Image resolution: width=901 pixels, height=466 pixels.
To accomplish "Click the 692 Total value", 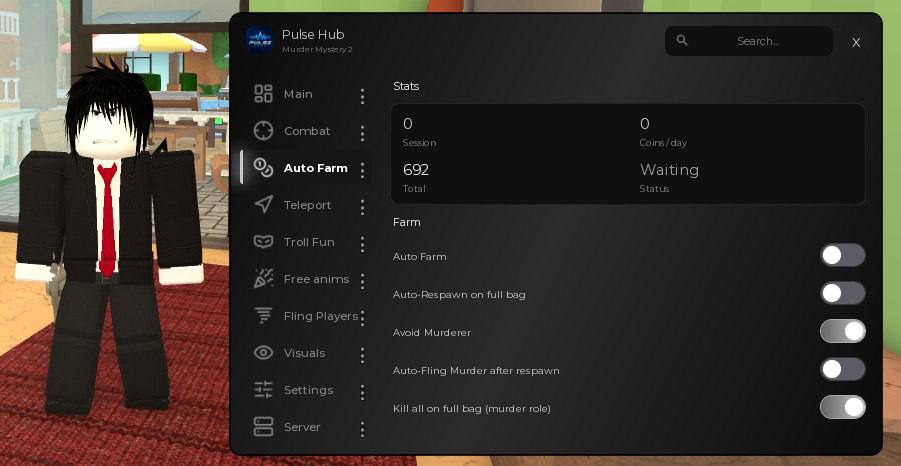I will pyautogui.click(x=416, y=170).
